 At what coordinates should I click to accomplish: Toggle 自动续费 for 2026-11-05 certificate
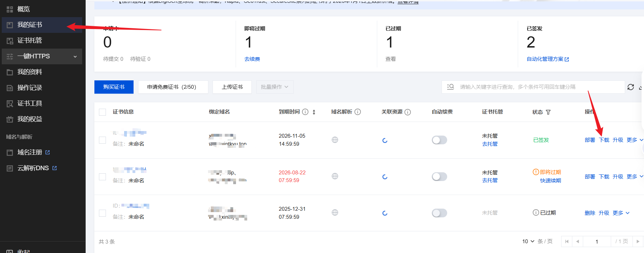[439, 140]
